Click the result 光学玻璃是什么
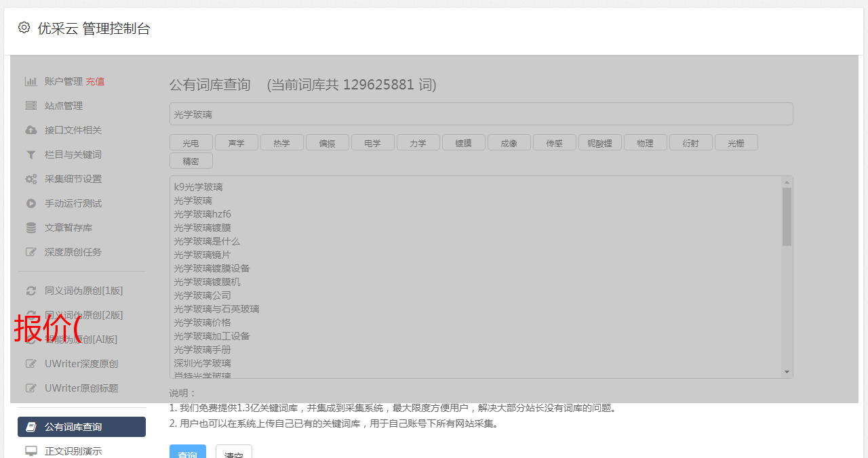 tap(207, 241)
